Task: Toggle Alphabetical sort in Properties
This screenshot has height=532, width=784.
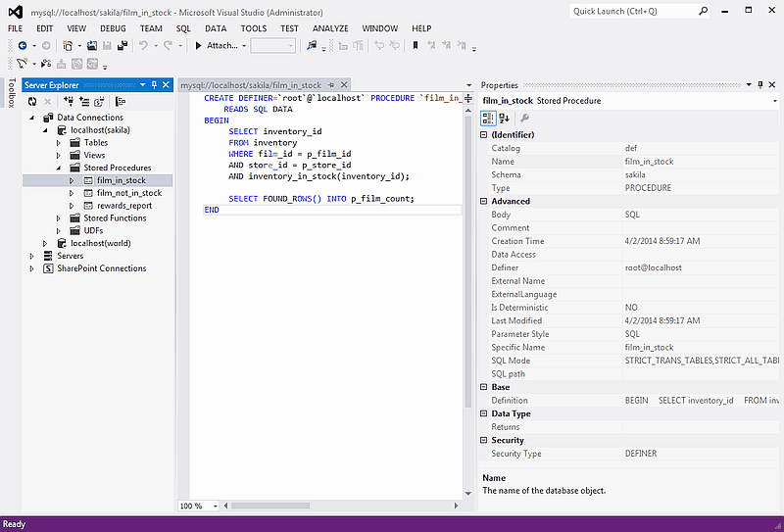Action: point(504,119)
